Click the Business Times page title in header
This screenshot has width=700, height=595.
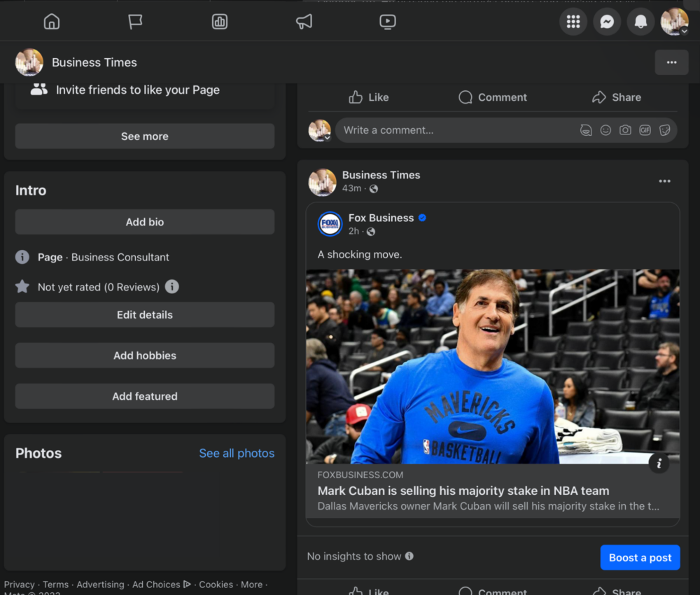(94, 62)
